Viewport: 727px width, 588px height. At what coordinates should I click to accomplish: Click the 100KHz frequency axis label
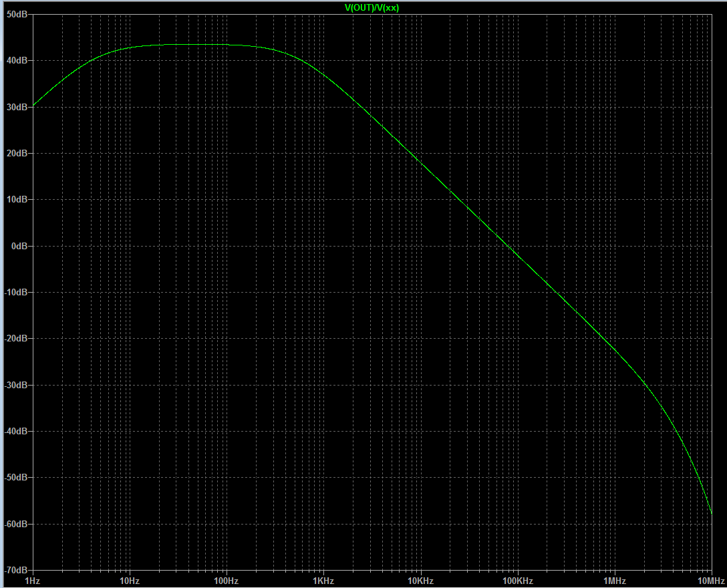pyautogui.click(x=518, y=581)
